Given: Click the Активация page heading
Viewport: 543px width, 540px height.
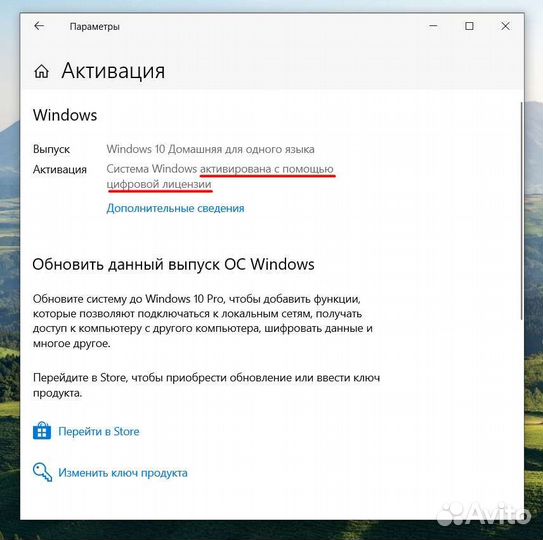Looking at the screenshot, I should click(113, 71).
